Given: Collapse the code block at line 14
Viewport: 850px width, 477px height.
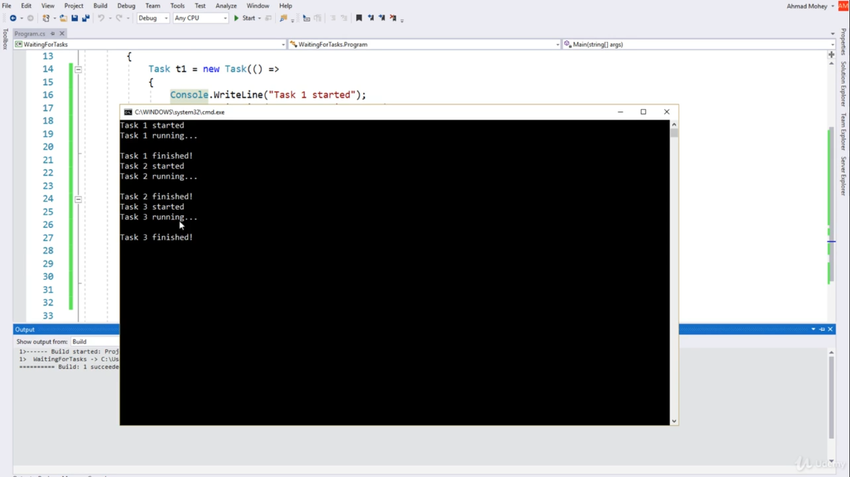Looking at the screenshot, I should click(x=78, y=69).
